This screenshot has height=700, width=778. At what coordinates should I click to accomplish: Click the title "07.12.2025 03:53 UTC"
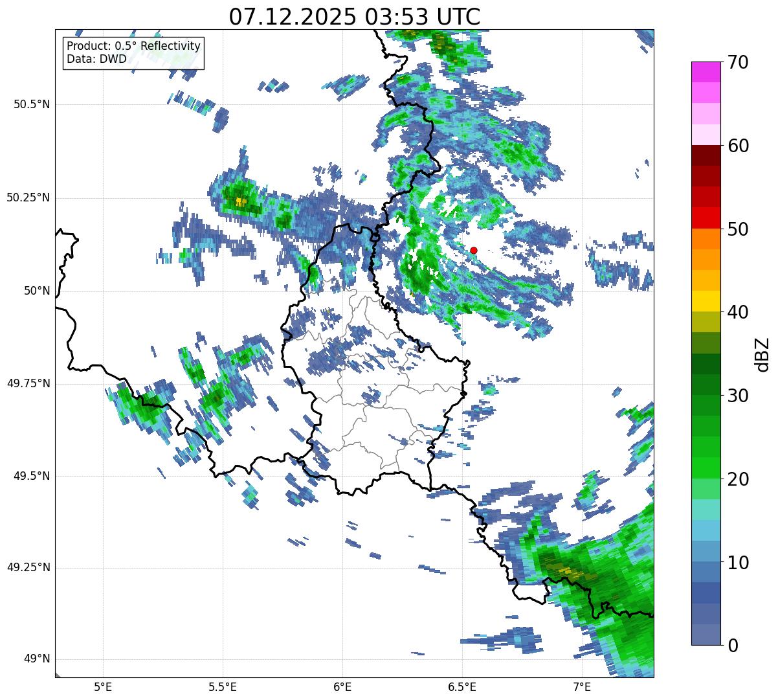pyautogui.click(x=355, y=17)
